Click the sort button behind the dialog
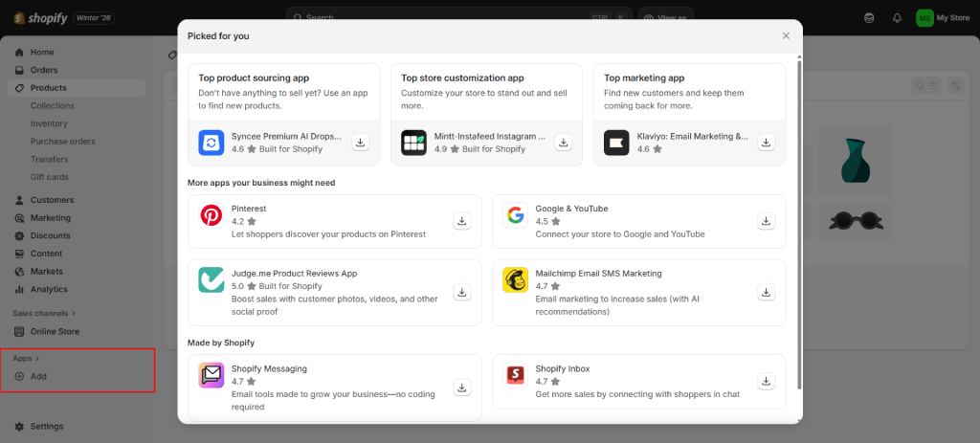This screenshot has height=443, width=980. (956, 85)
